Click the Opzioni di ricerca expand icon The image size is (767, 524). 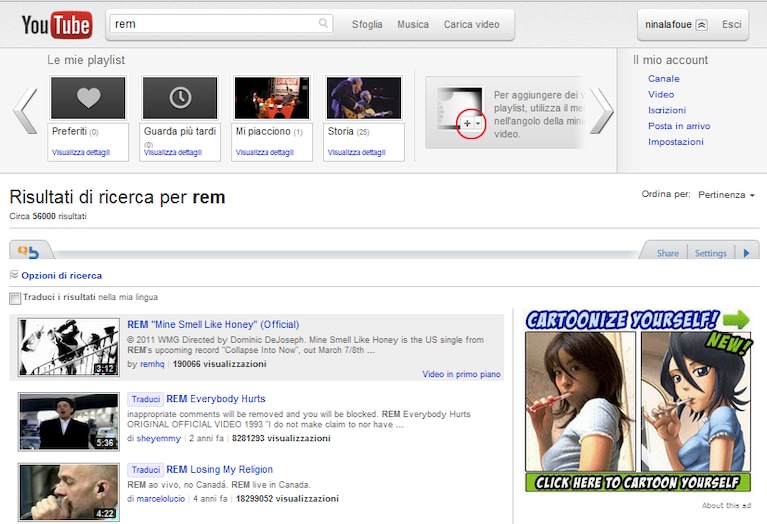[x=14, y=275]
